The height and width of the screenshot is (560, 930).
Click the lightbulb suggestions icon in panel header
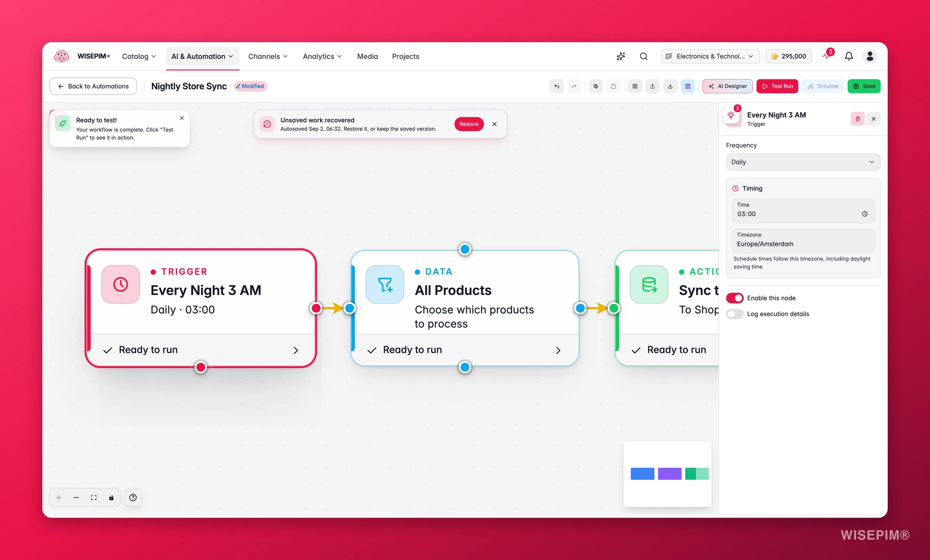pos(731,115)
